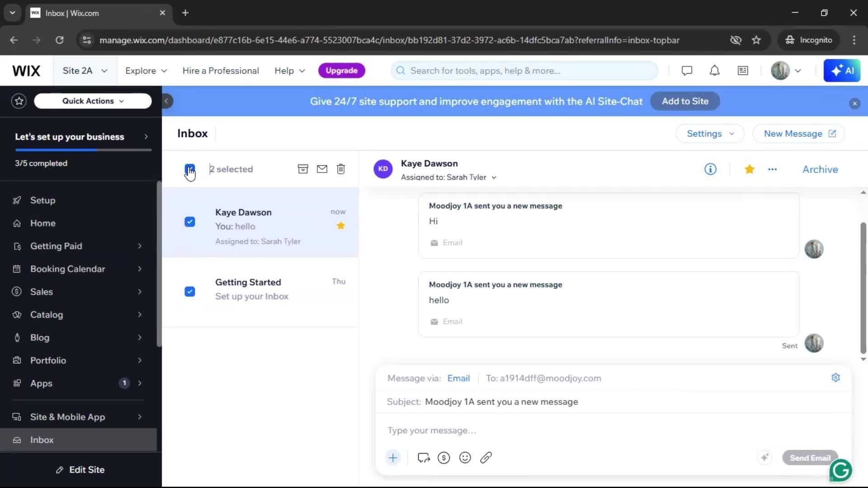Image resolution: width=868 pixels, height=488 pixels.
Task: Open Chrome tab search dropdown
Action: pyautogui.click(x=12, y=13)
